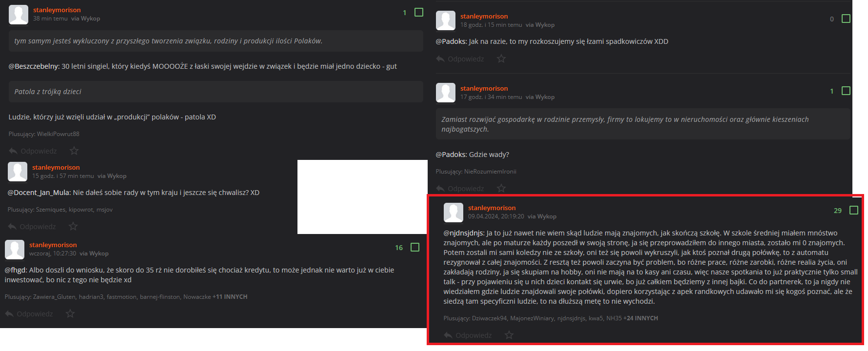
Task: Open voter WielkiPowrut88's profile
Action: tap(58, 134)
